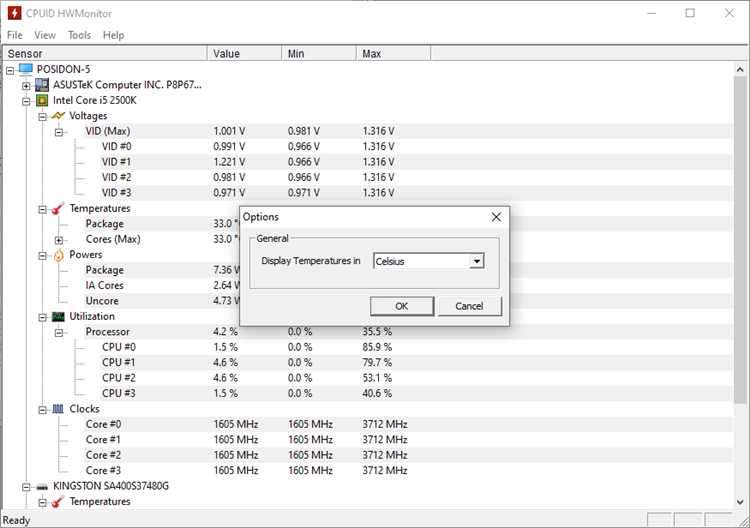The width and height of the screenshot is (750, 528).
Task: Click the Clocks icon
Action: point(58,409)
